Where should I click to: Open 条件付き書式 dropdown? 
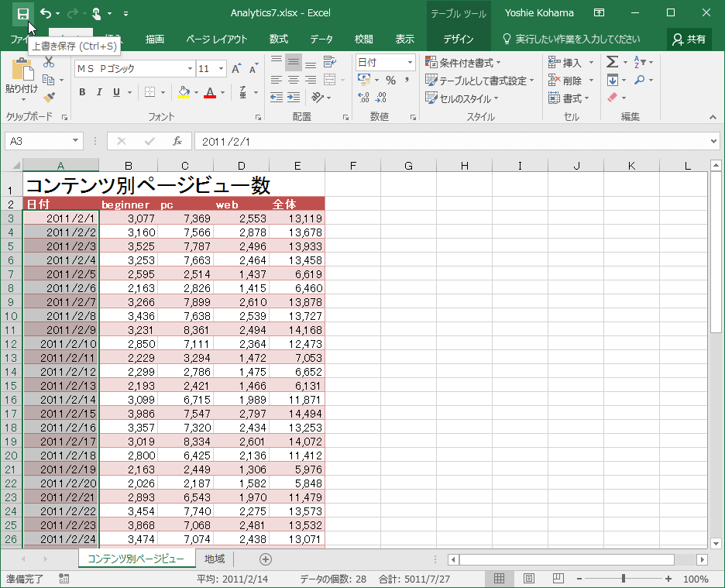click(463, 63)
